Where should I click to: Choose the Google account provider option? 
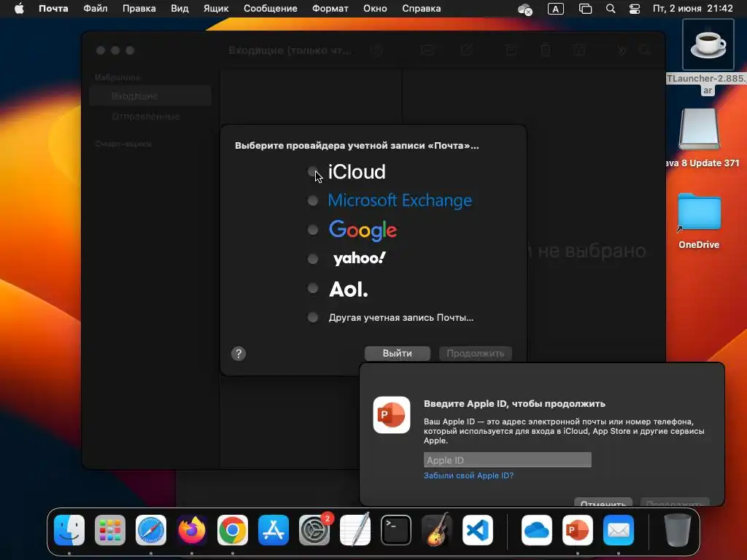pyautogui.click(x=312, y=230)
